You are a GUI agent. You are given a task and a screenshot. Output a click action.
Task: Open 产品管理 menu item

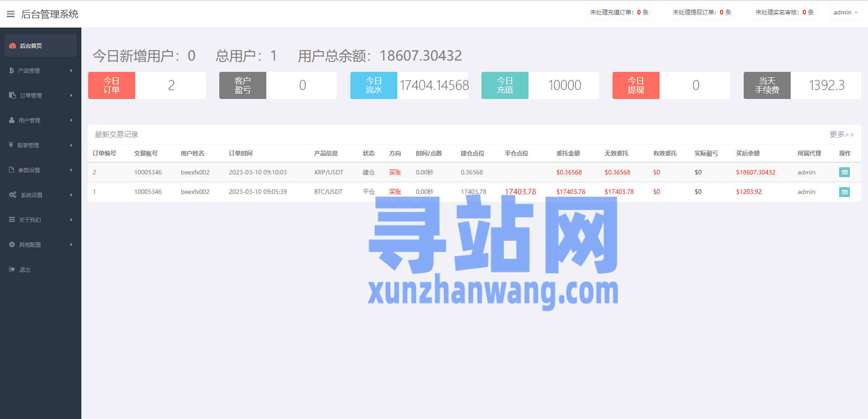pyautogui.click(x=41, y=71)
